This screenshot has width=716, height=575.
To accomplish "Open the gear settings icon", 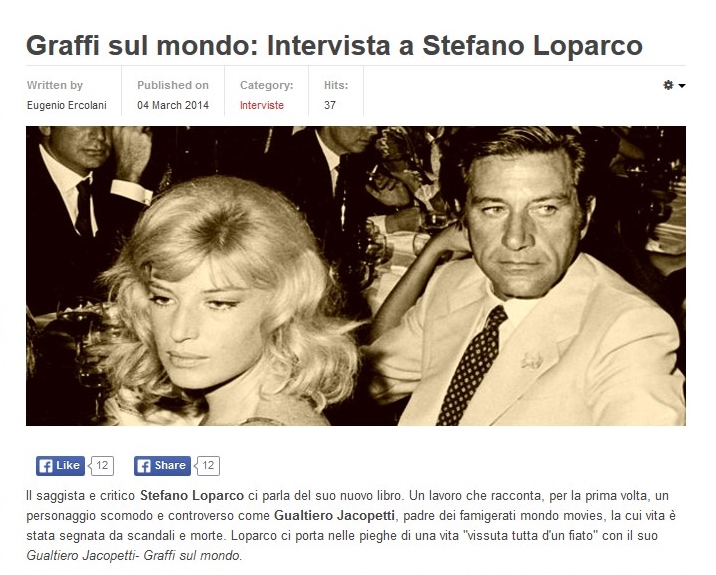I will [668, 85].
